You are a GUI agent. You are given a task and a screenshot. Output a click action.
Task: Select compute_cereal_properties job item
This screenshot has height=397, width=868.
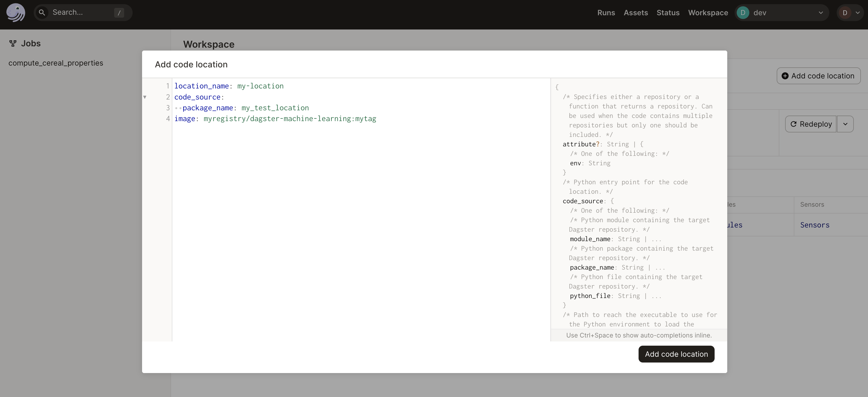pyautogui.click(x=55, y=63)
